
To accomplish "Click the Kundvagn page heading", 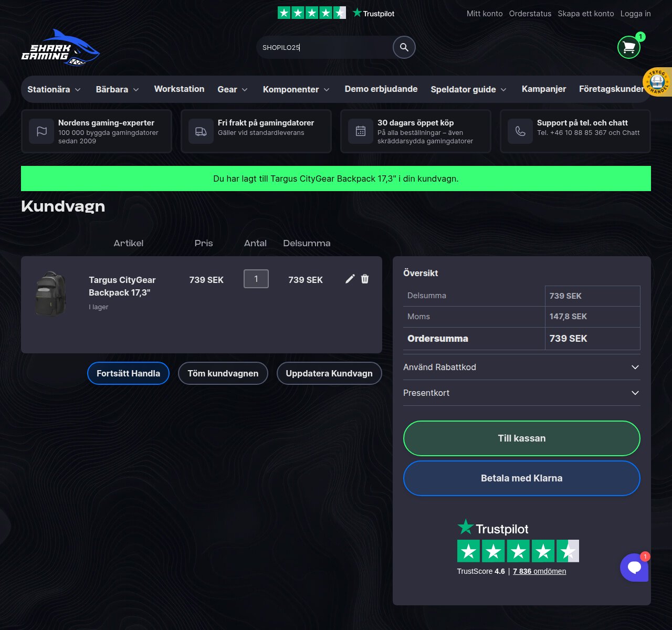I will click(x=63, y=206).
